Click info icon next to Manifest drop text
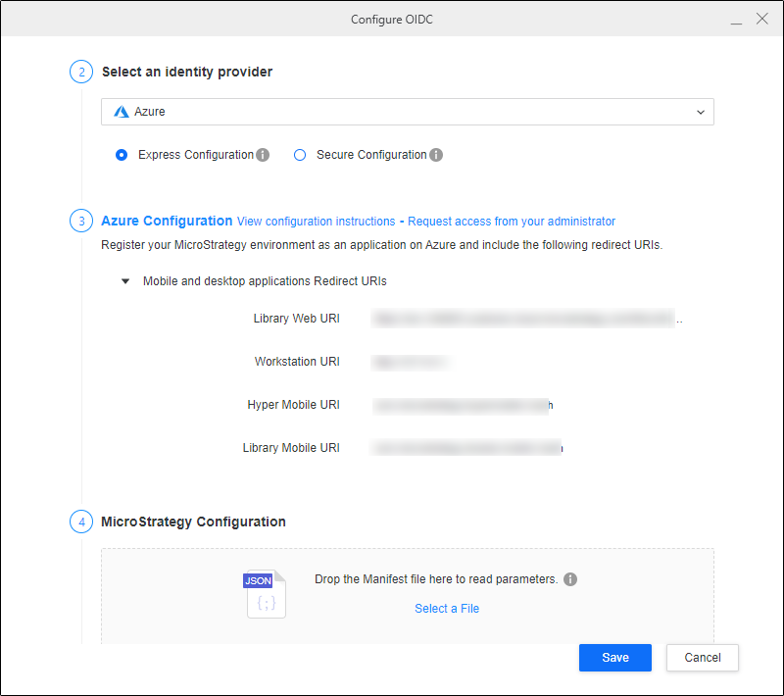Viewport: 784px width, 696px height. (x=570, y=579)
